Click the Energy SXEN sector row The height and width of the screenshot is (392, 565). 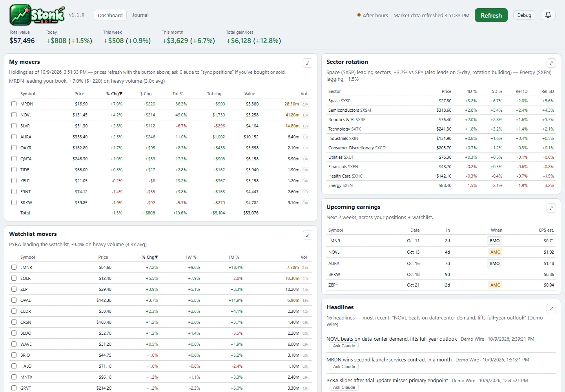click(x=441, y=185)
